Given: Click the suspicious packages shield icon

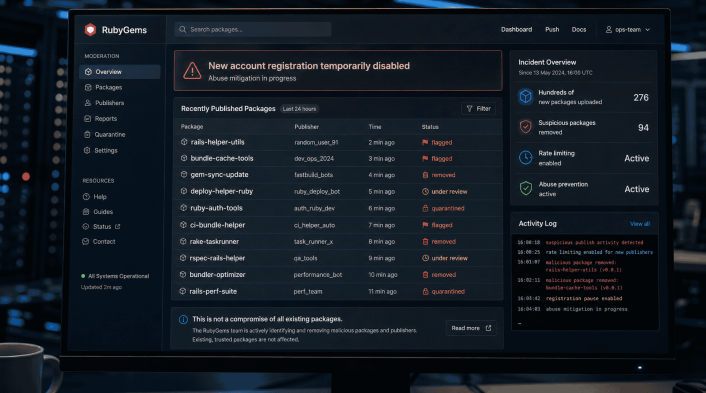Looking at the screenshot, I should click(x=525, y=127).
